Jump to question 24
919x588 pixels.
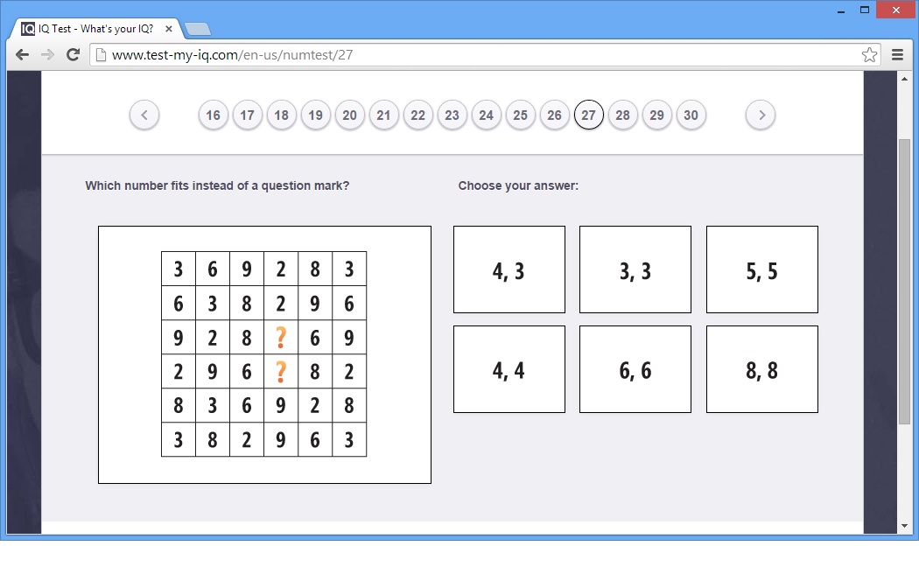pos(487,115)
